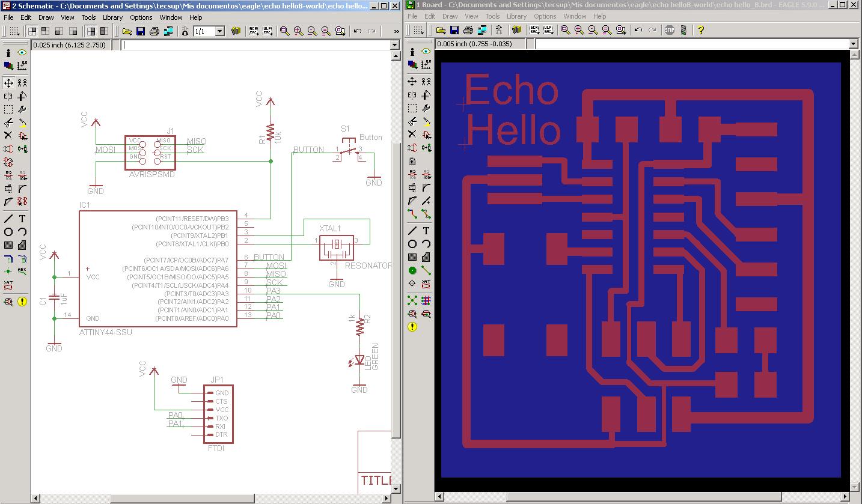Select Arc tool in Schematic toolbar
The height and width of the screenshot is (504, 862).
point(22,232)
